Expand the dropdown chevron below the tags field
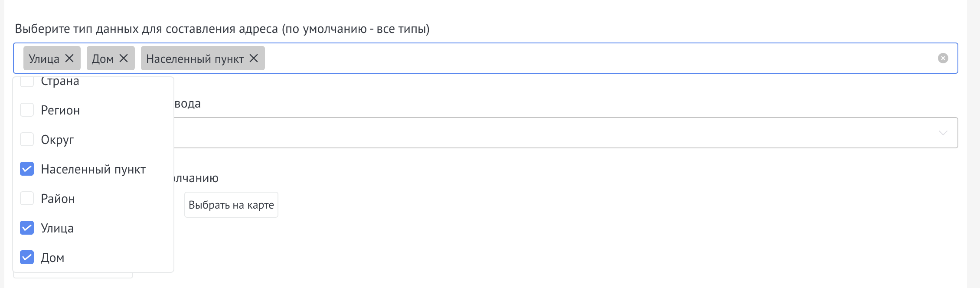Image resolution: width=980 pixels, height=288 pixels. tap(943, 133)
